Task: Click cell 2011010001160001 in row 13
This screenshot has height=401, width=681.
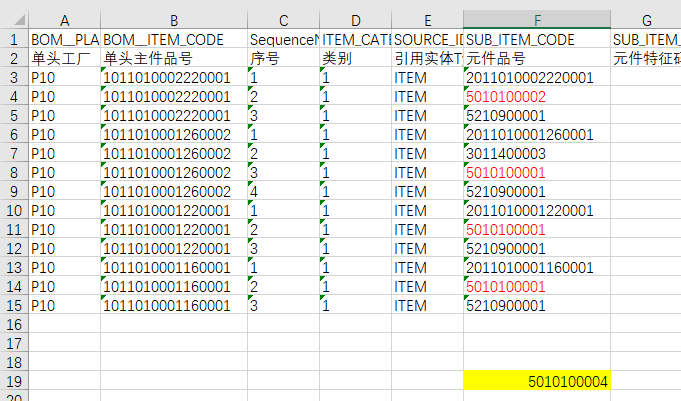Action: [x=537, y=268]
